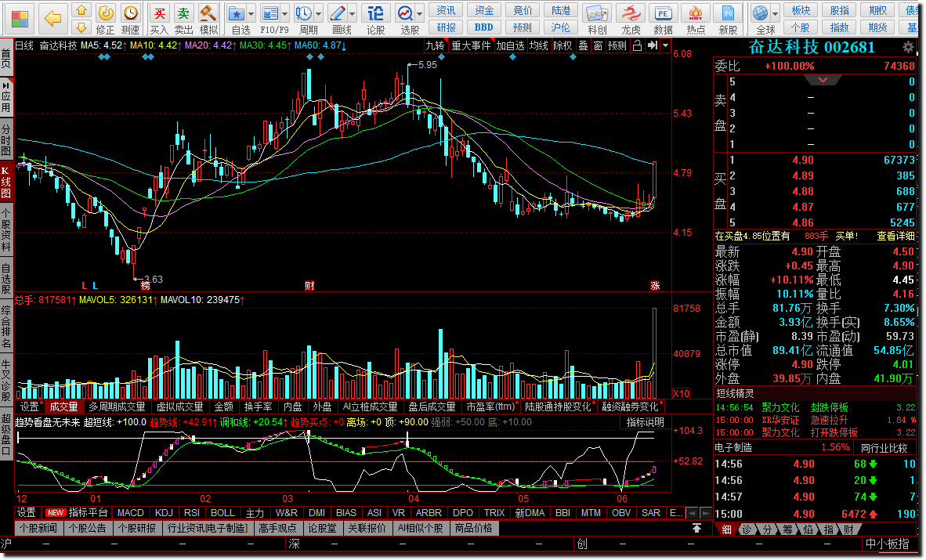
Task: Open the 分时图 left sidebar tab
Action: [x=6, y=139]
